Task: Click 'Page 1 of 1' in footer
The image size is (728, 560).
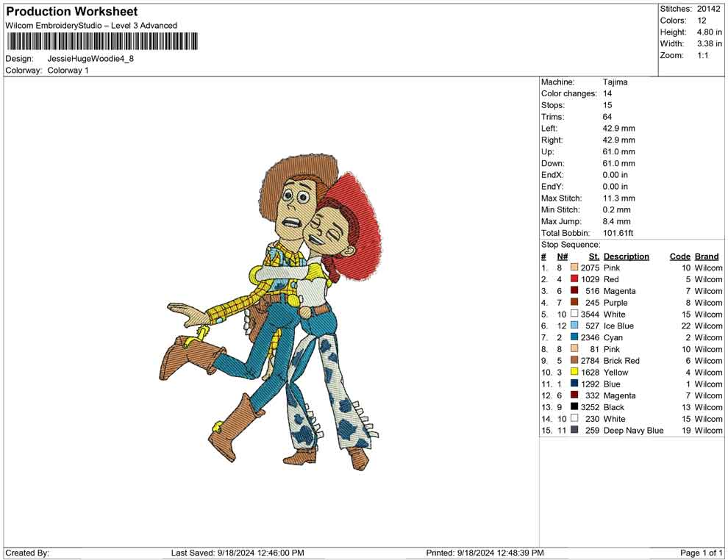Action: (701, 553)
